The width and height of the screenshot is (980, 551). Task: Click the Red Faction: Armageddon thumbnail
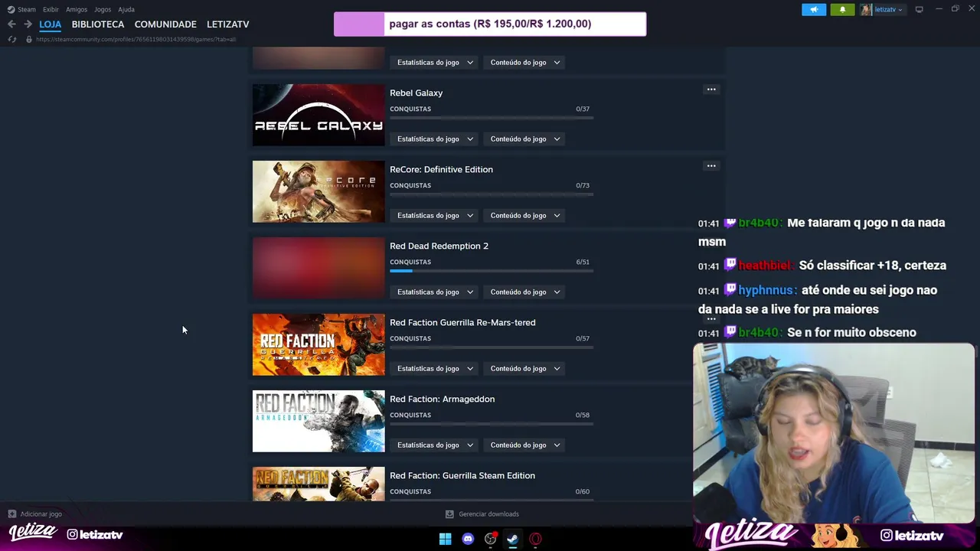click(318, 421)
